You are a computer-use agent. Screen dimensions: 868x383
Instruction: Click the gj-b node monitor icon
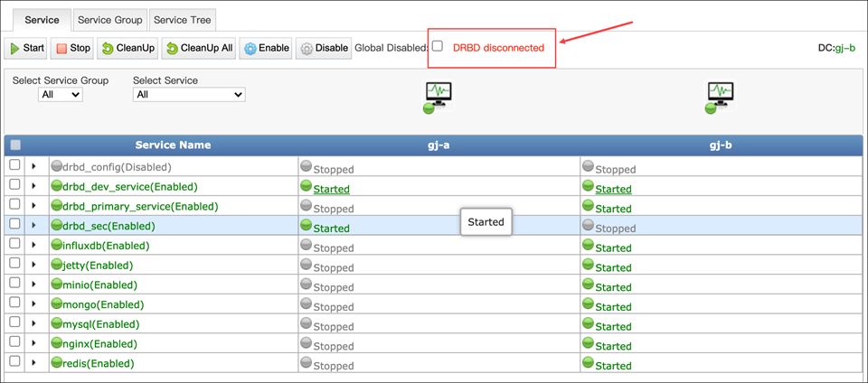[x=720, y=94]
